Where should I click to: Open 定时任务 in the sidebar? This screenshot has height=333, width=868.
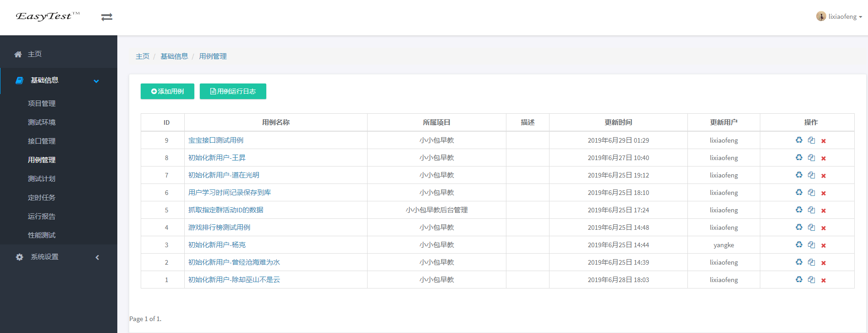pos(42,198)
